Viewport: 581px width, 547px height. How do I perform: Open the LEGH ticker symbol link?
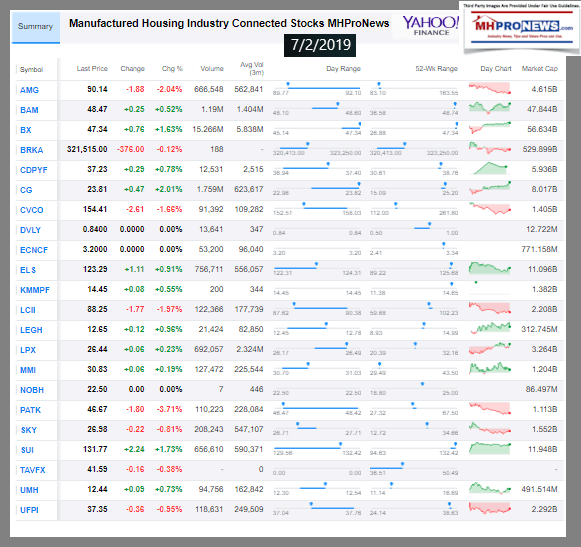point(31,330)
